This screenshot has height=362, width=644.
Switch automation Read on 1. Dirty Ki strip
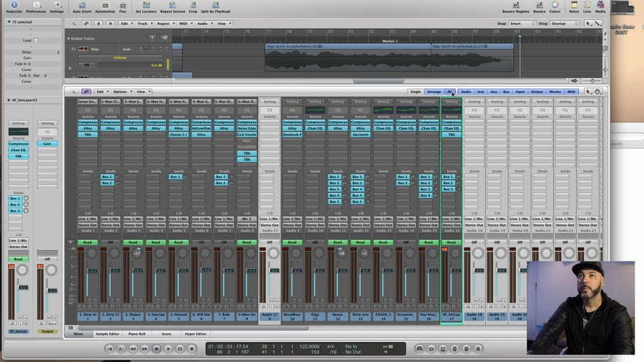[87, 242]
